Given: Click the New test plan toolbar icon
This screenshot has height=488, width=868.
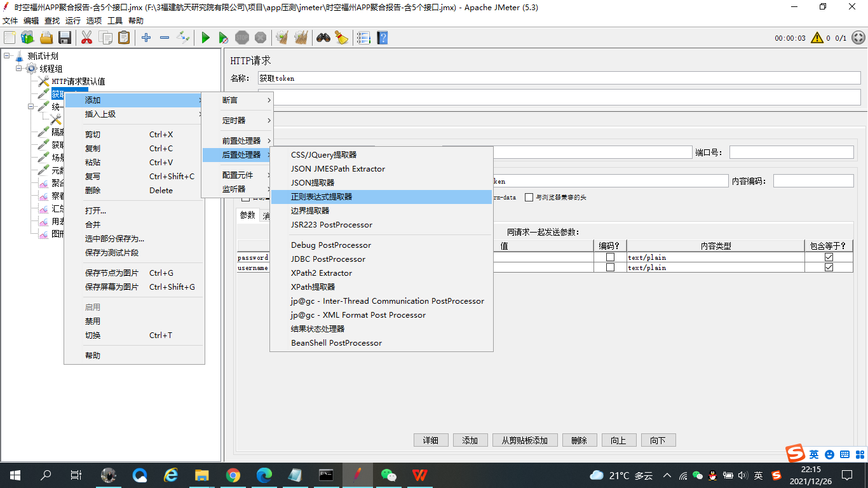Looking at the screenshot, I should tap(10, 38).
